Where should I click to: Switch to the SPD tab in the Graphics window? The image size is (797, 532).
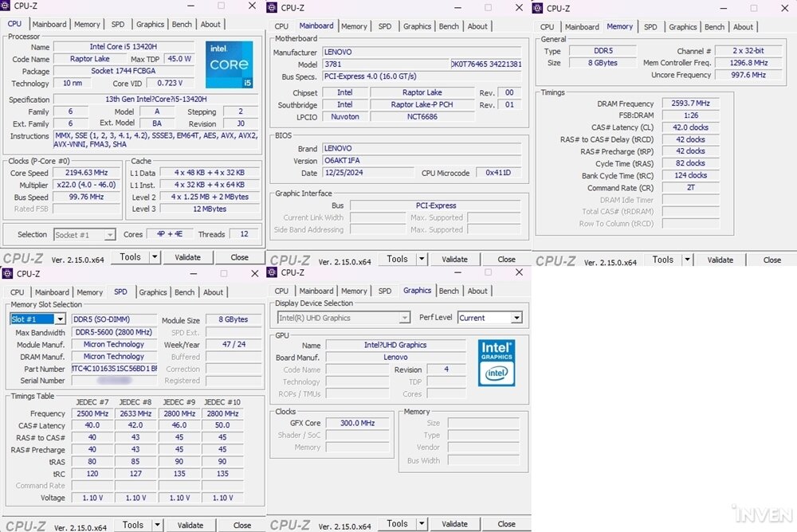tap(385, 291)
